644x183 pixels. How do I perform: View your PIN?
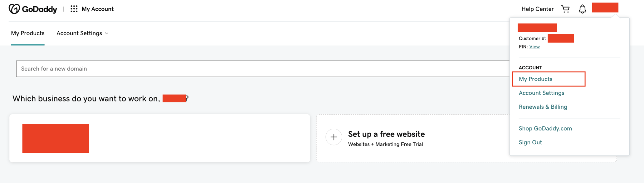[534, 47]
